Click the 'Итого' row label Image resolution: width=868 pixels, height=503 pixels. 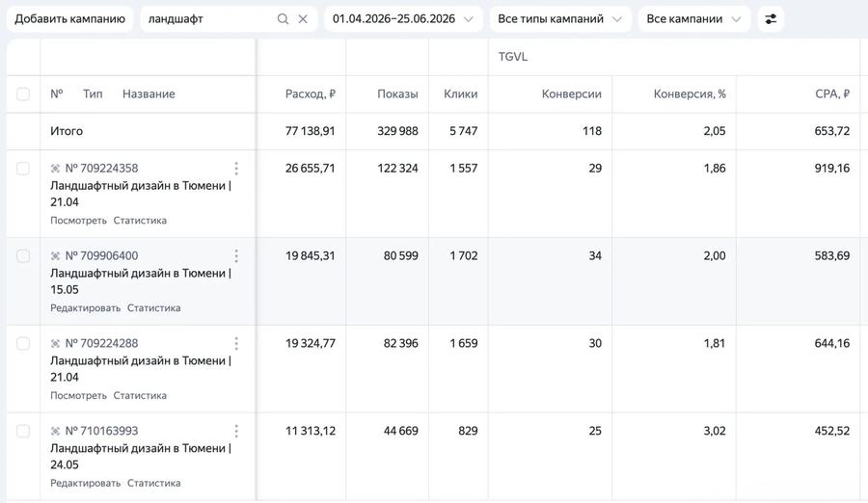coord(67,131)
